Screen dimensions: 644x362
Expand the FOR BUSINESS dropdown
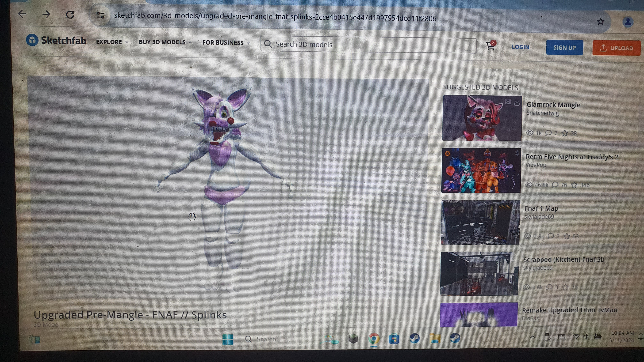coord(226,43)
